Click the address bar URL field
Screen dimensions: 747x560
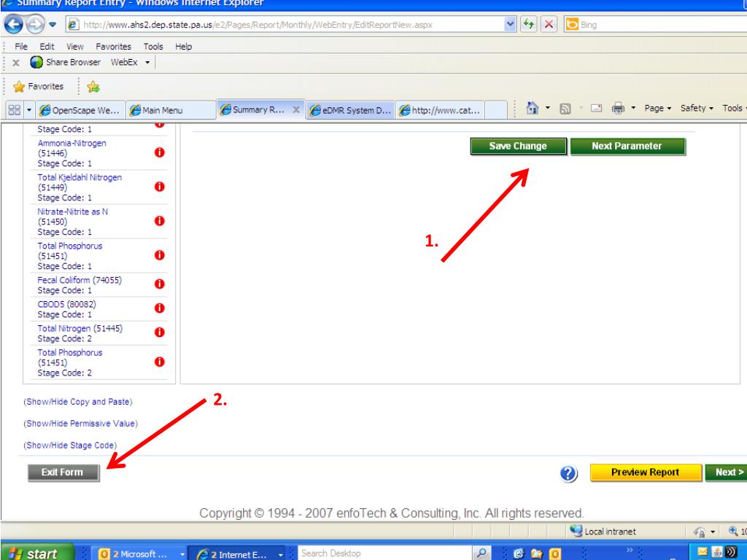(x=285, y=25)
